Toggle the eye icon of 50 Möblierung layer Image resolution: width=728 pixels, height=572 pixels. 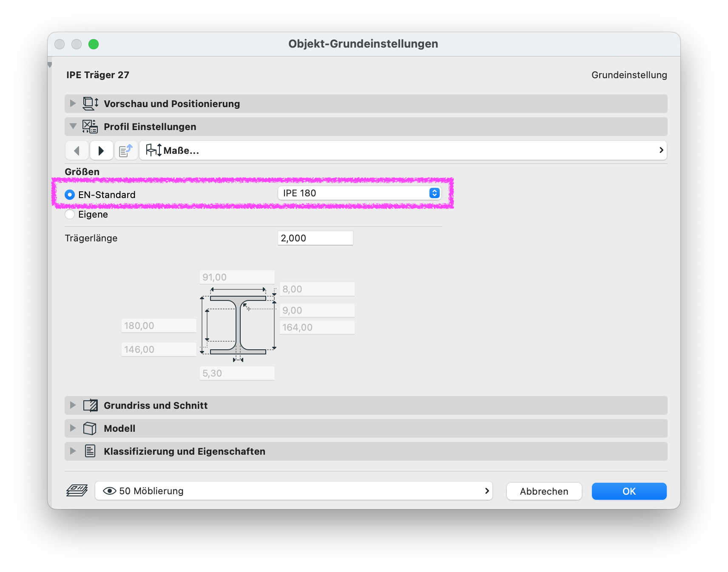(110, 491)
